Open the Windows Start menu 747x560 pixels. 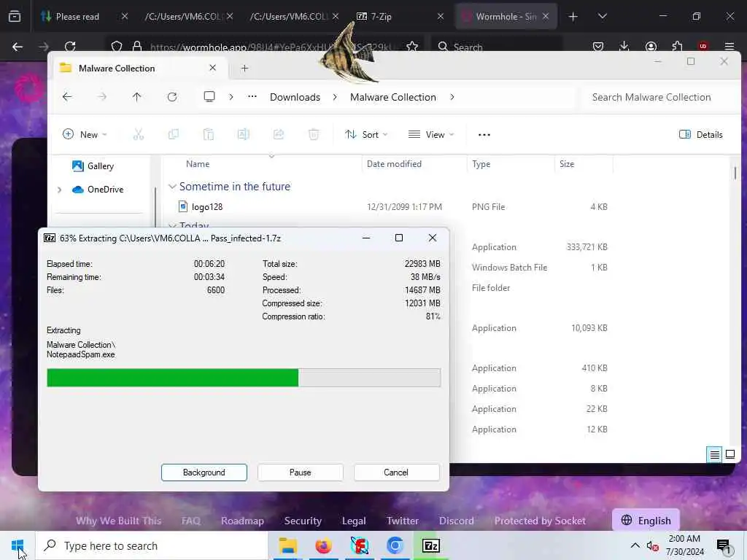pos(18,545)
